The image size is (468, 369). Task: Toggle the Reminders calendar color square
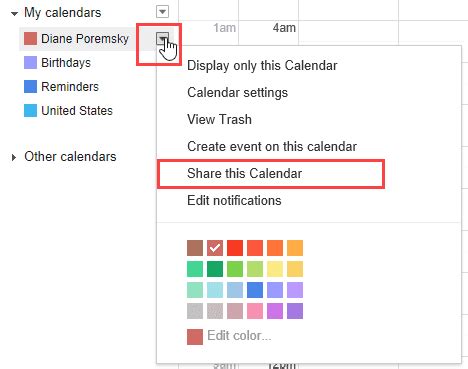30,87
